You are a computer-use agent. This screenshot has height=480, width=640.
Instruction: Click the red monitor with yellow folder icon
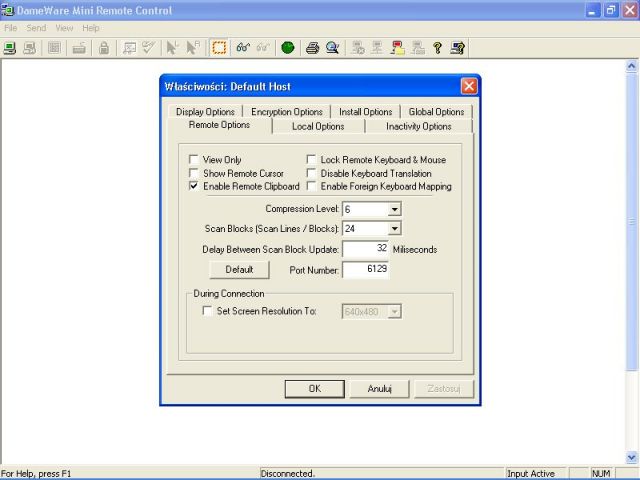(397, 48)
